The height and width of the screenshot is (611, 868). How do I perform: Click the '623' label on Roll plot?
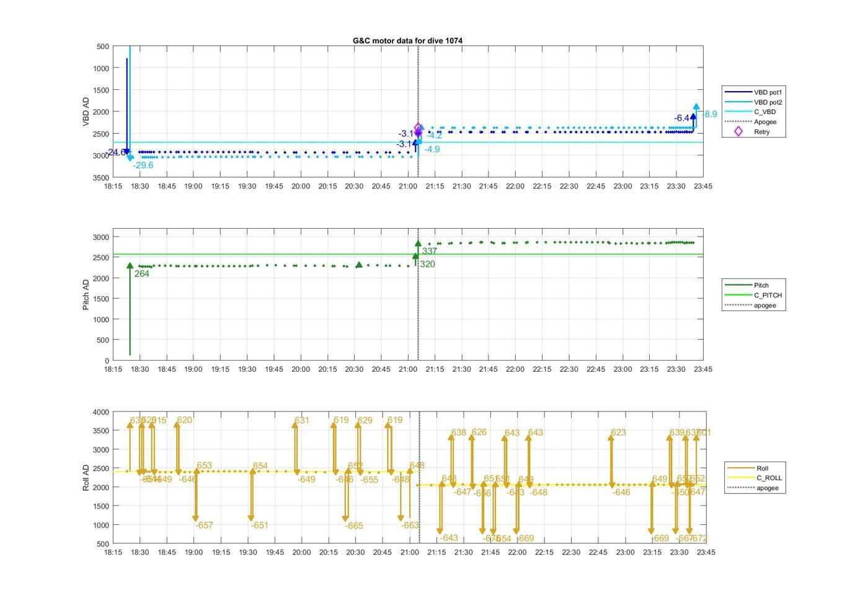click(x=618, y=433)
